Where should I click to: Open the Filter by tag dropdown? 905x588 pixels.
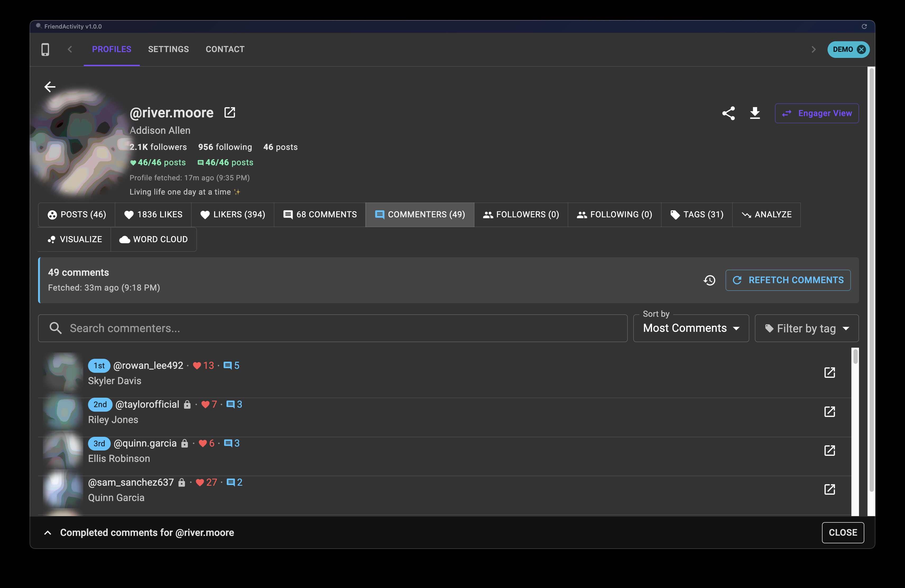click(x=807, y=328)
